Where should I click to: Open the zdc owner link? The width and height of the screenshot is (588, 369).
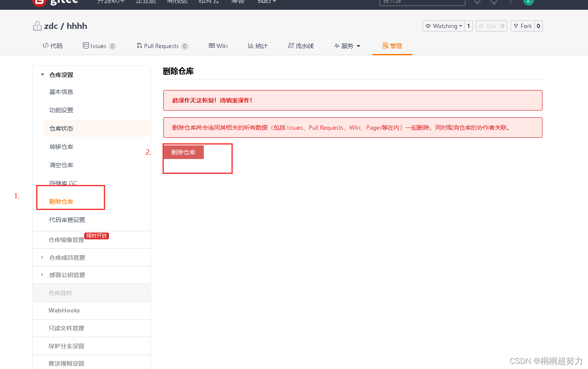[51, 26]
